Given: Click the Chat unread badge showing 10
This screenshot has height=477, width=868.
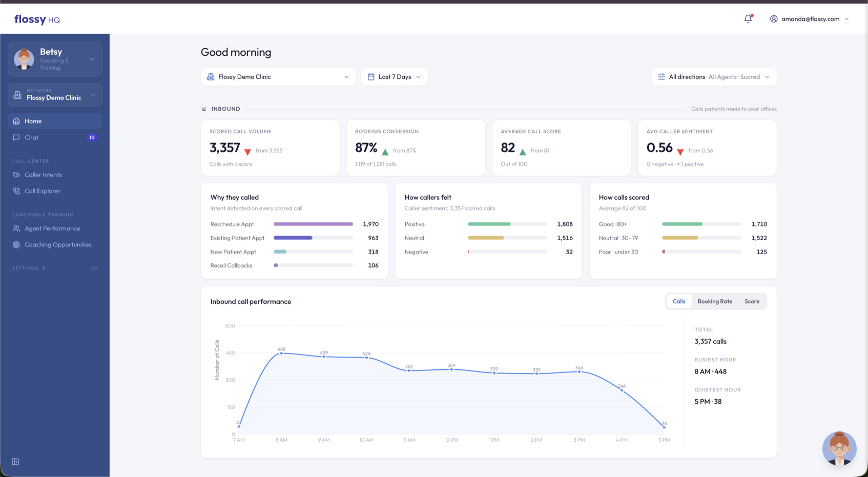Looking at the screenshot, I should (92, 138).
